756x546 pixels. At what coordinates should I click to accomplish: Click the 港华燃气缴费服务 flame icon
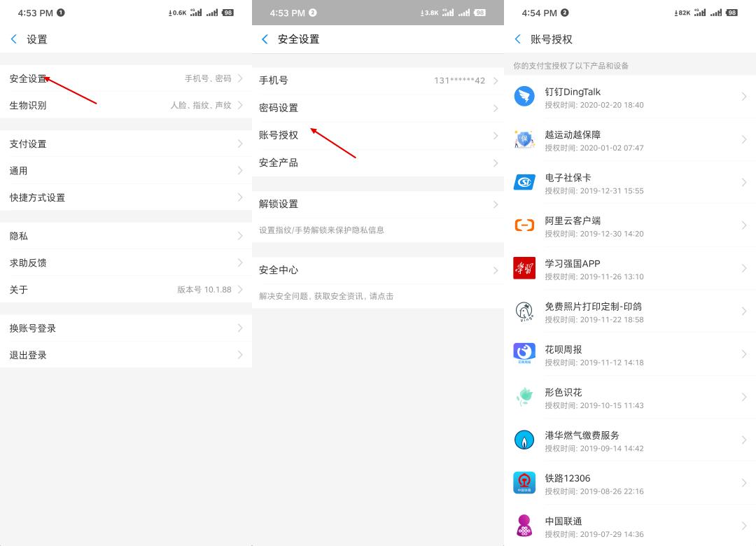524,440
